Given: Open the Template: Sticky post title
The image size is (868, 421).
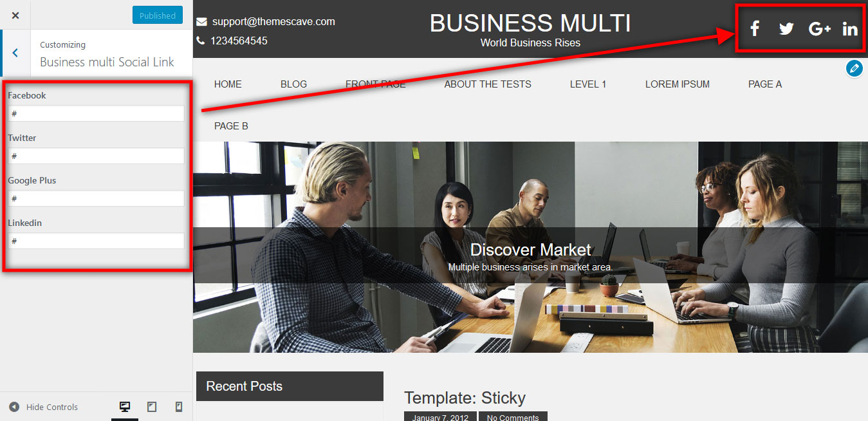Looking at the screenshot, I should tap(465, 397).
